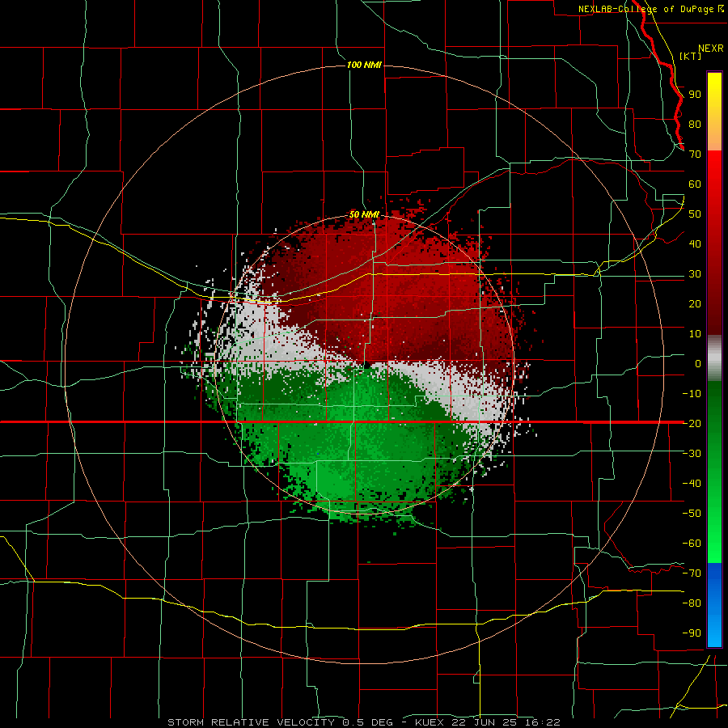Viewport: 728px width, 728px height.
Task: Click the -80 value on the velocity scale
Action: (x=692, y=603)
